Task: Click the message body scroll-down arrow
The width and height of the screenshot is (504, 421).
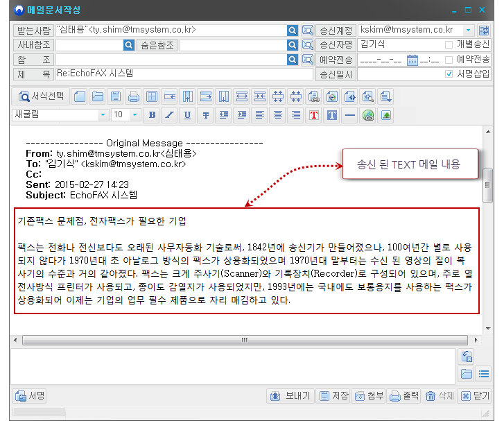Action: 488,328
